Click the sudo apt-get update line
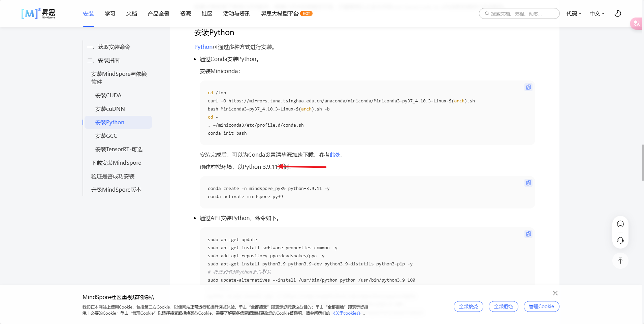 click(x=232, y=240)
